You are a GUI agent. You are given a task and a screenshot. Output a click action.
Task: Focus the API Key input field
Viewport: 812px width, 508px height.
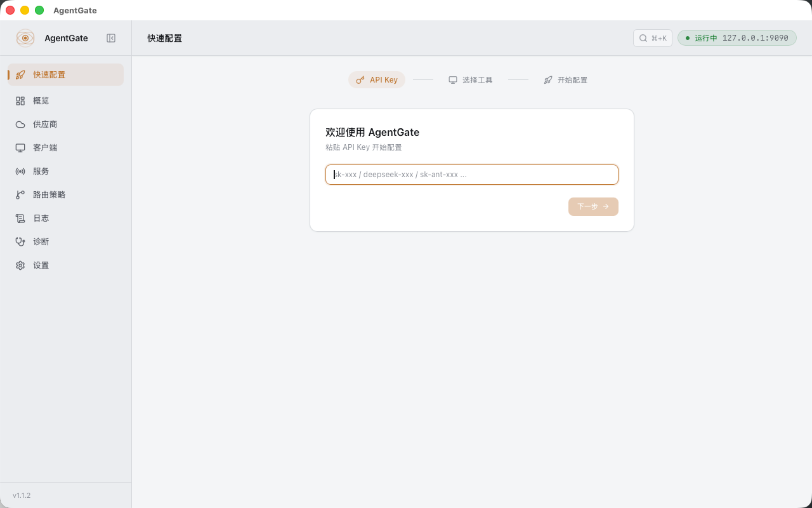(472, 175)
